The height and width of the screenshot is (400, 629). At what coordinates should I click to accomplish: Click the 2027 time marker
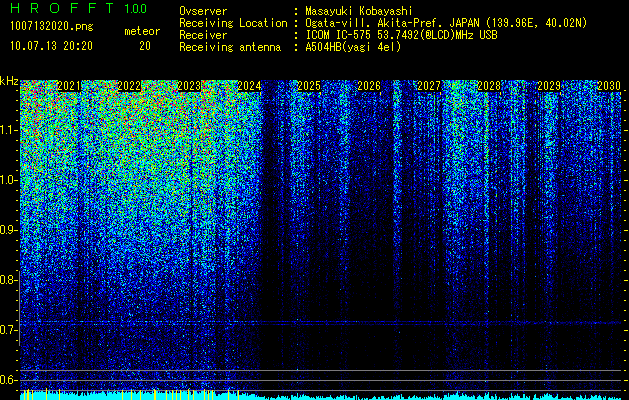coord(429,86)
